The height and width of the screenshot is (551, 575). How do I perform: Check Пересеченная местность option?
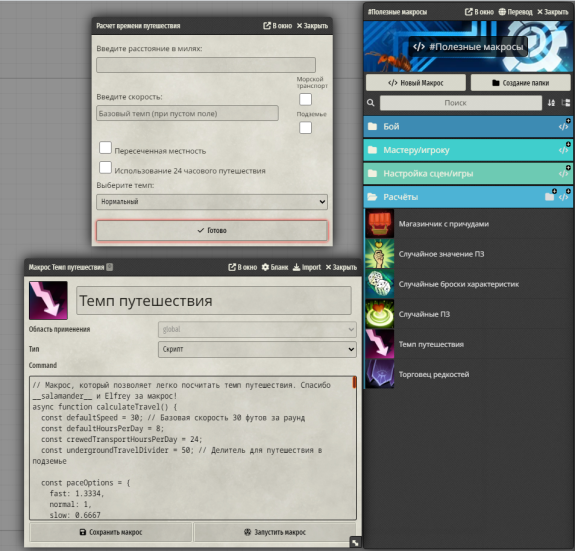pyautogui.click(x=105, y=148)
